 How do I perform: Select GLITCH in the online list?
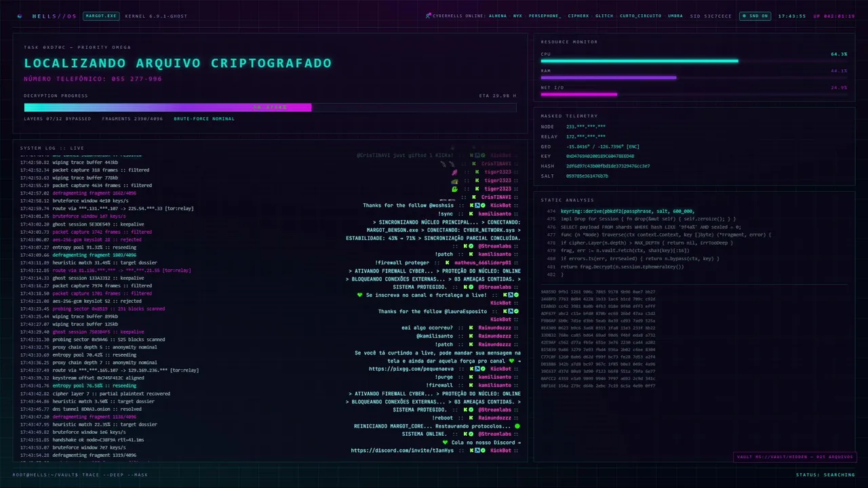pyautogui.click(x=604, y=16)
